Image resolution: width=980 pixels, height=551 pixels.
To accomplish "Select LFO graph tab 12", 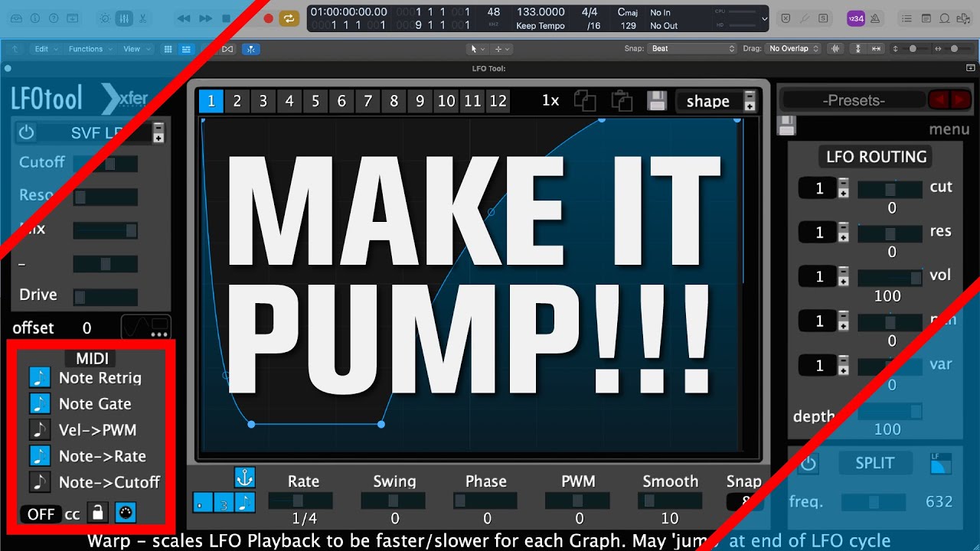I will pyautogui.click(x=498, y=101).
